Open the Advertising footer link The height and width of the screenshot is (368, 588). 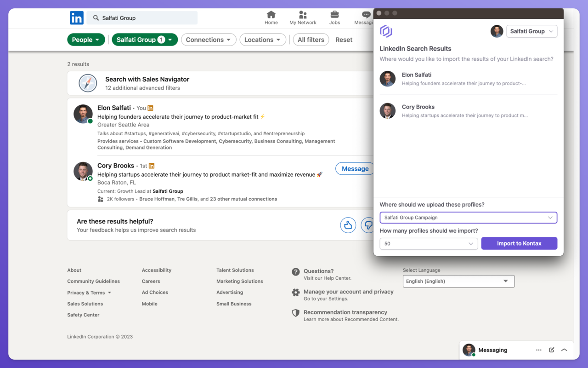point(230,292)
